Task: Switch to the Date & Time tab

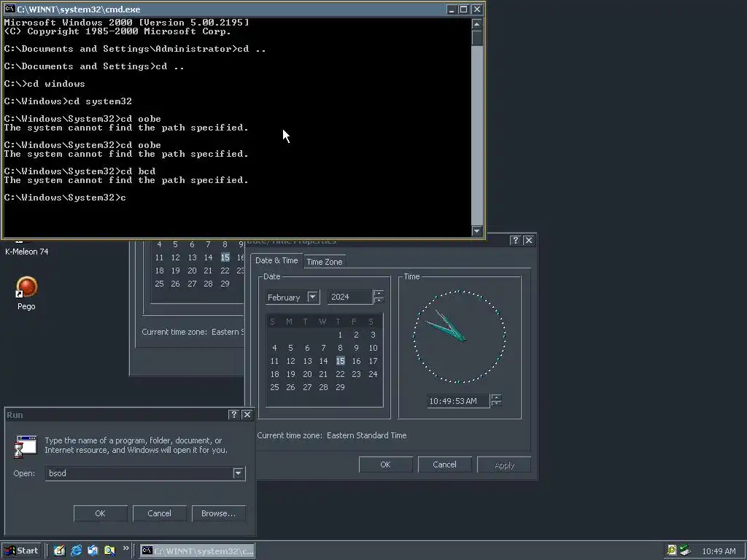Action: 276,260
